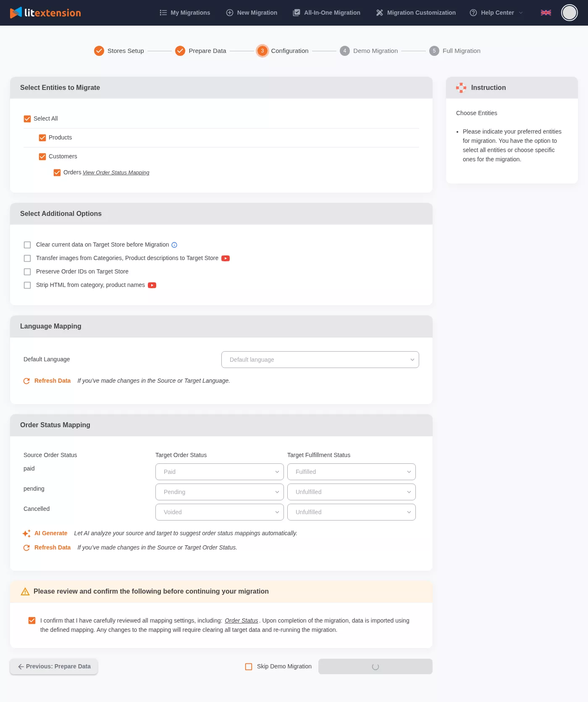Click the step 3 Configuration circle
This screenshot has height=702, width=588.
pyautogui.click(x=262, y=51)
